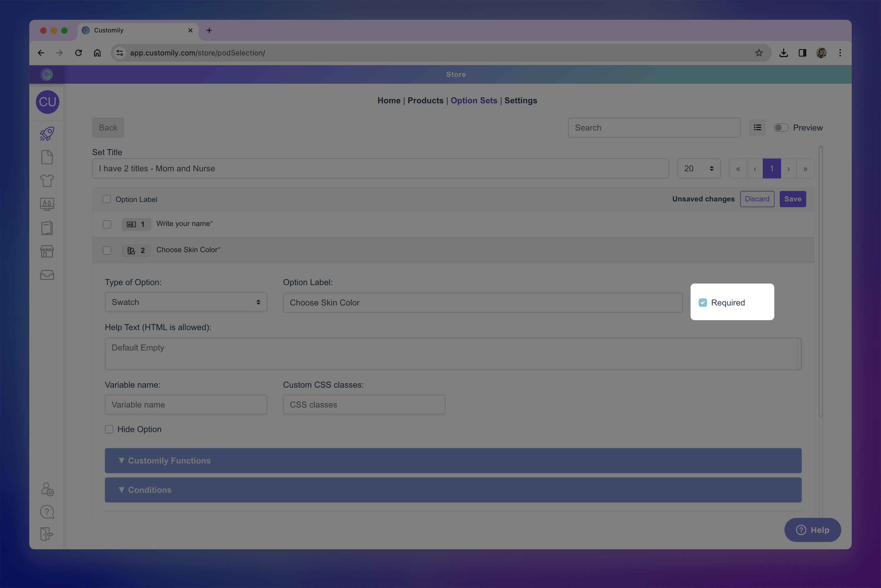Click the list view icon button
This screenshot has width=881, height=588.
tap(757, 127)
